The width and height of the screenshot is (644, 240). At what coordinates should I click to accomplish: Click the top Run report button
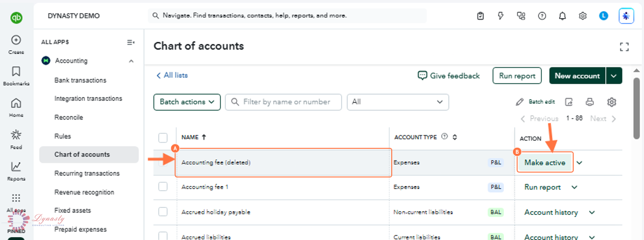[517, 76]
